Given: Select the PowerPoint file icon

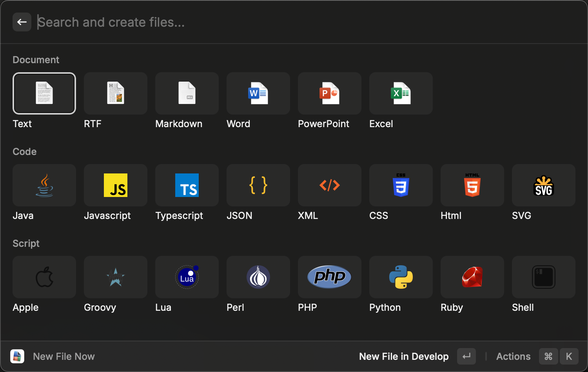Looking at the screenshot, I should point(330,93).
